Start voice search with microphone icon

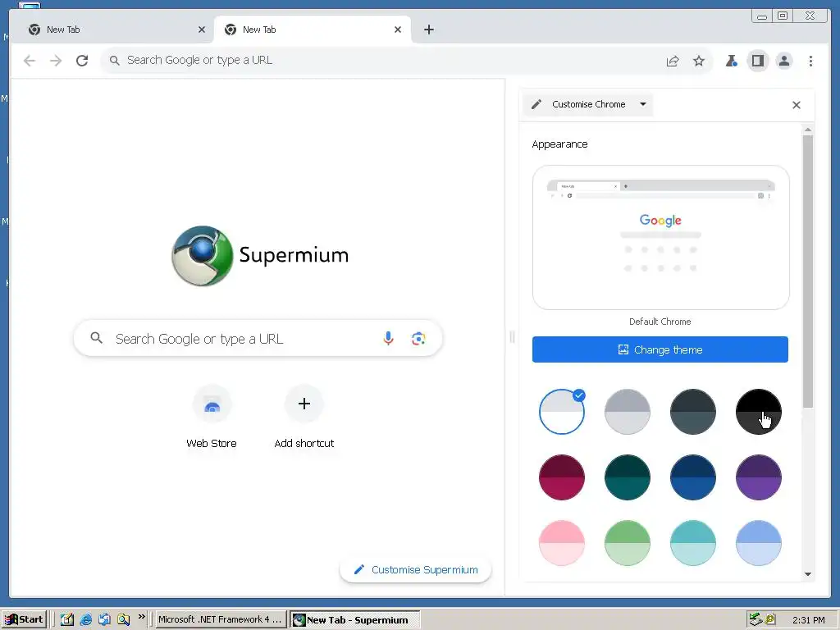point(388,338)
